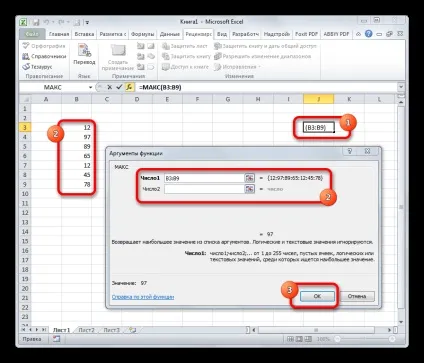Open the Справка по этой функции link
This screenshot has width=424, height=363.
point(143,297)
